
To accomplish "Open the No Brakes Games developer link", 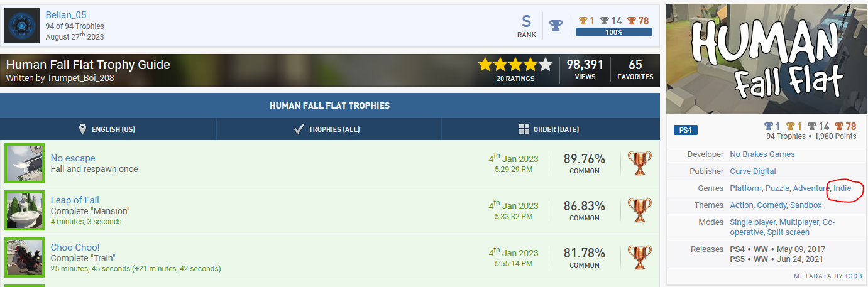I will [x=762, y=154].
